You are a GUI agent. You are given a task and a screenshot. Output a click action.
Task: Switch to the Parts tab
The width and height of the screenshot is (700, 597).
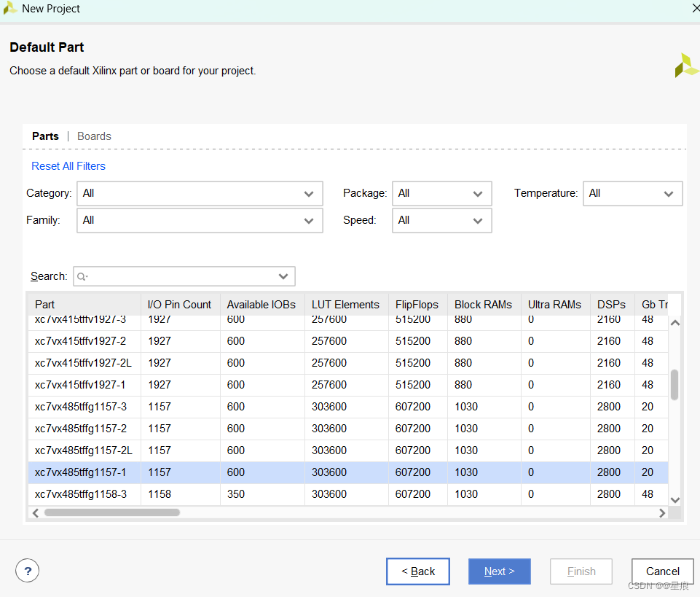(x=45, y=136)
